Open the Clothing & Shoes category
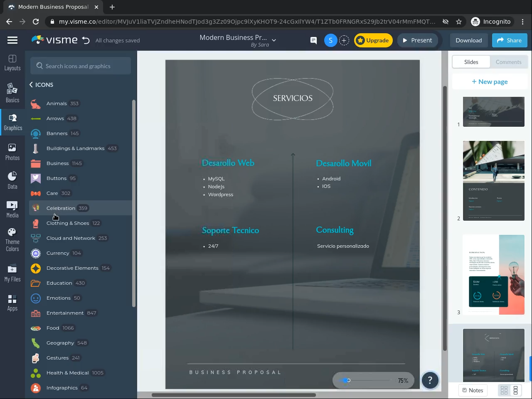532x399 pixels. 80,223
